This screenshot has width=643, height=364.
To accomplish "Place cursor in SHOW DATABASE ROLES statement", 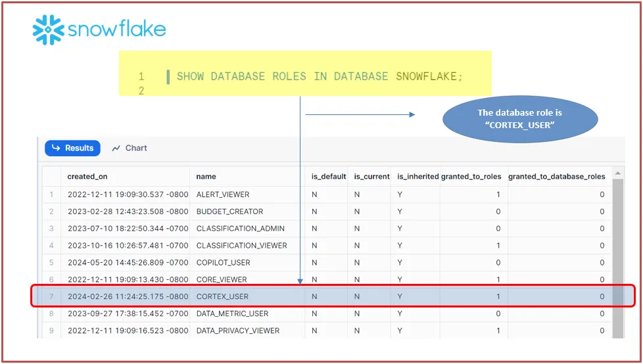I will pos(320,77).
